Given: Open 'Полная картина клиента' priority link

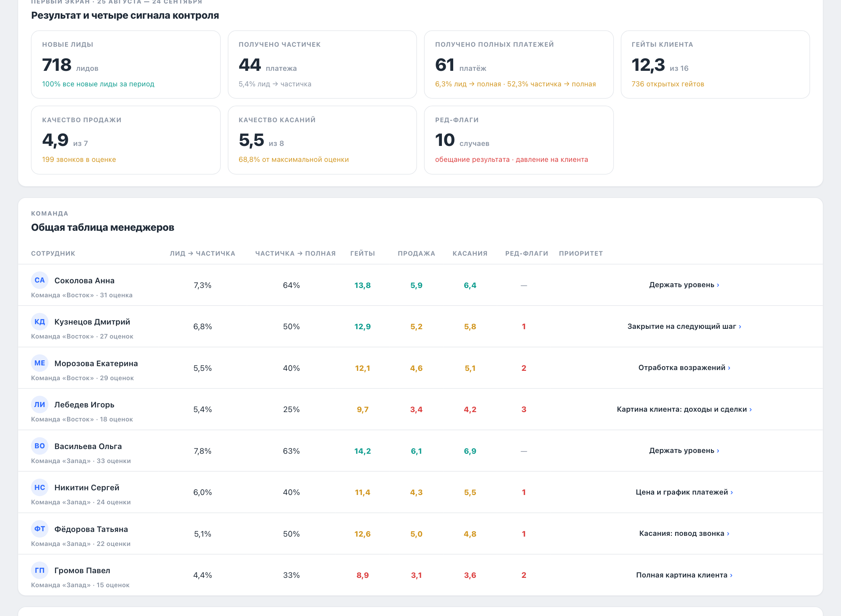Looking at the screenshot, I should pyautogui.click(x=684, y=575).
